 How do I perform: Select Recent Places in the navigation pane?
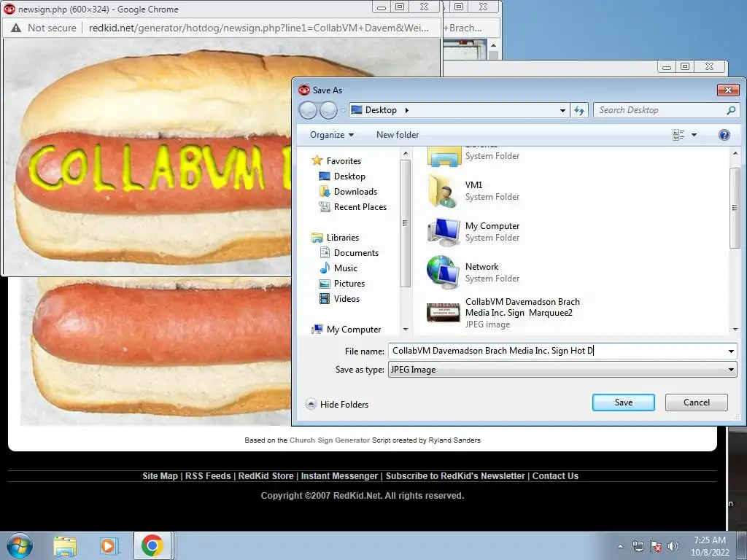click(352, 206)
